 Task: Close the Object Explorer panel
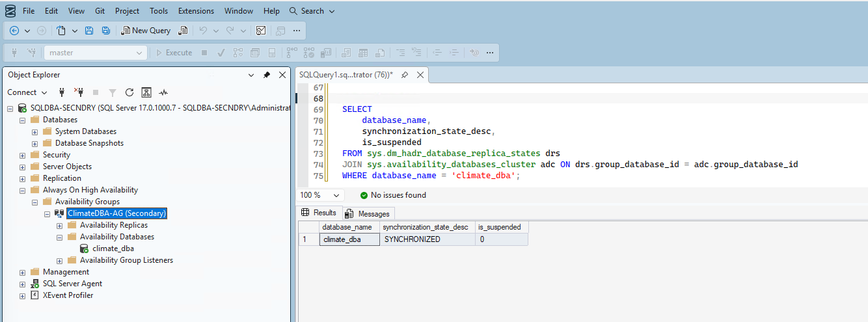(282, 75)
